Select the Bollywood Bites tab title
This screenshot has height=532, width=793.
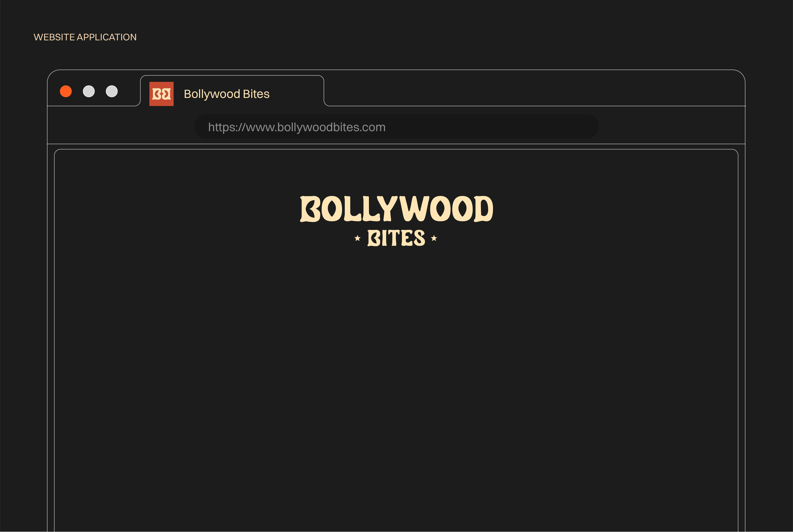[x=226, y=94]
